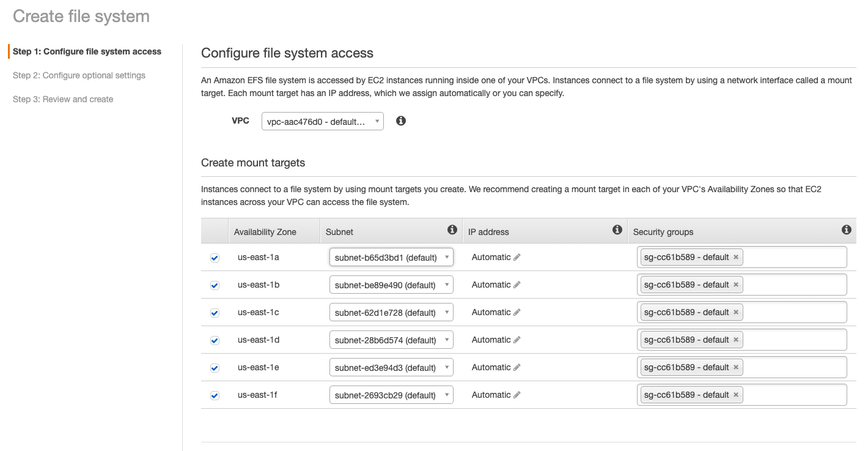Click the info icon next to VPC dropdown
Image resolution: width=868 pixels, height=451 pixels.
tap(401, 121)
